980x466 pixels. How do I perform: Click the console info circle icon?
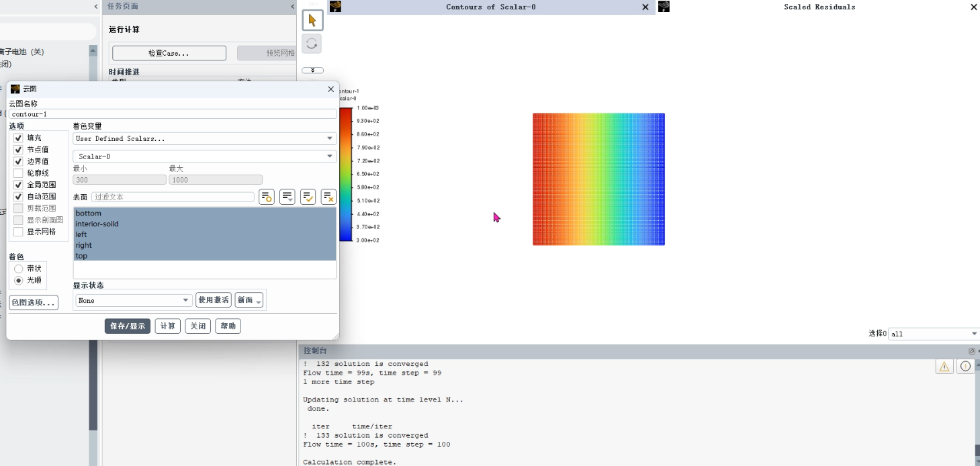[965, 366]
